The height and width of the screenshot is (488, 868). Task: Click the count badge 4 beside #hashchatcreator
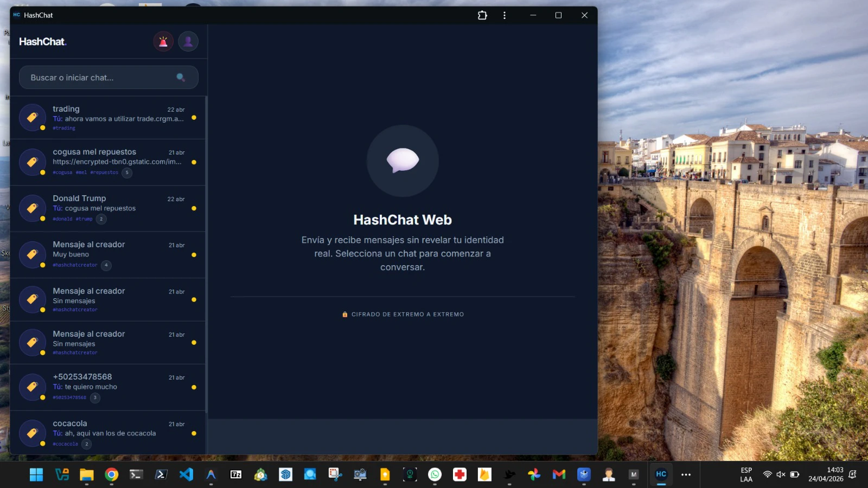tap(106, 265)
